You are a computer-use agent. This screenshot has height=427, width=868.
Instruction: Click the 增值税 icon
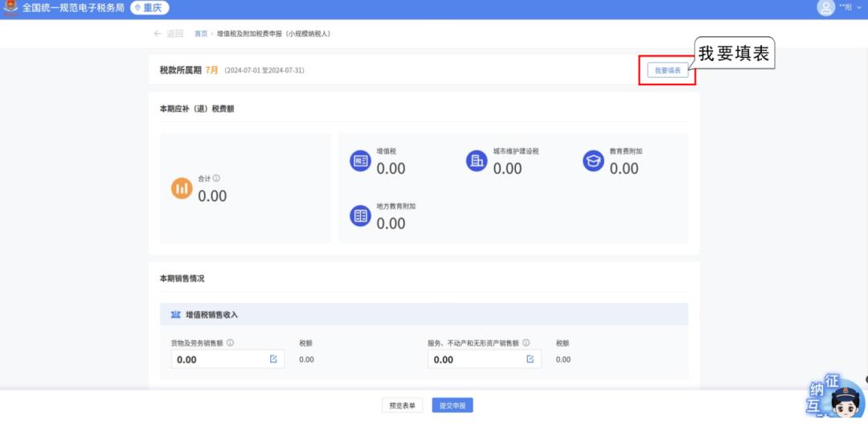point(360,161)
